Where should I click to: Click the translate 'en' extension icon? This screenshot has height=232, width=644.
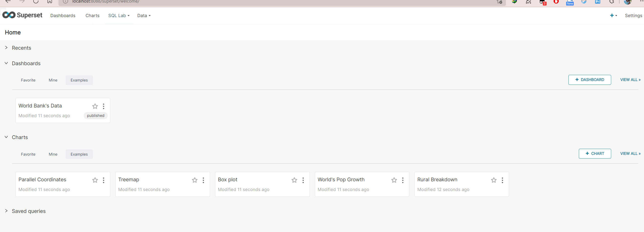point(528,2)
